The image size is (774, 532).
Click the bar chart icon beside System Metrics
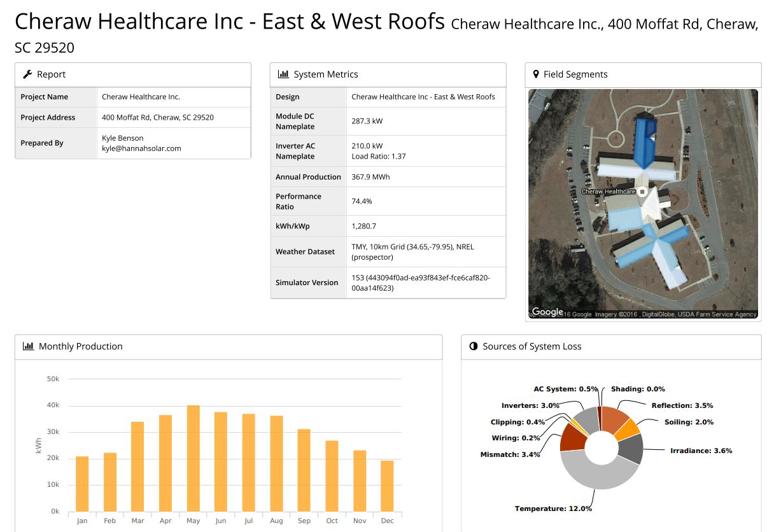coord(283,74)
